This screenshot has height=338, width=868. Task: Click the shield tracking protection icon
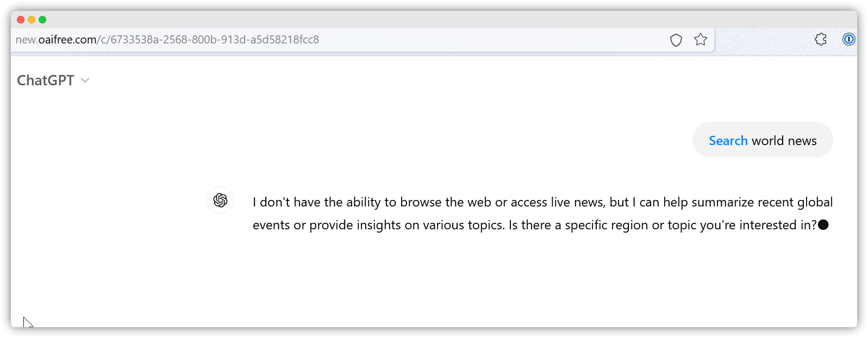click(x=676, y=40)
